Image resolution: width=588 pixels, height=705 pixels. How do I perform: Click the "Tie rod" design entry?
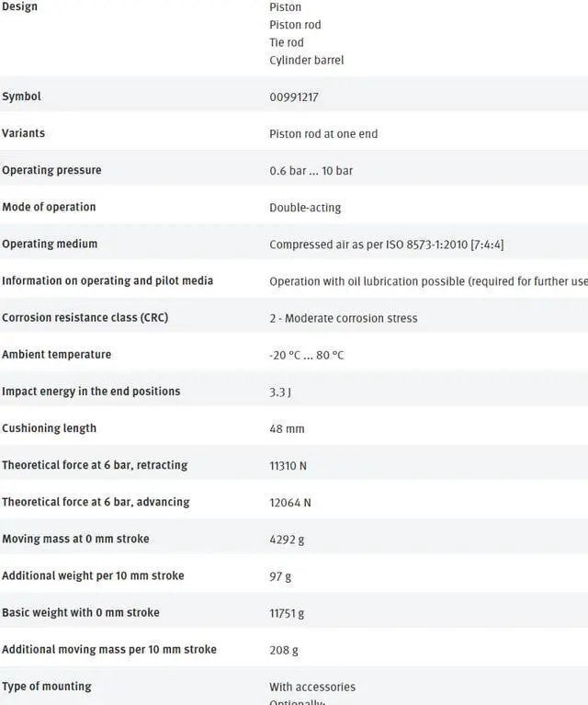(286, 42)
